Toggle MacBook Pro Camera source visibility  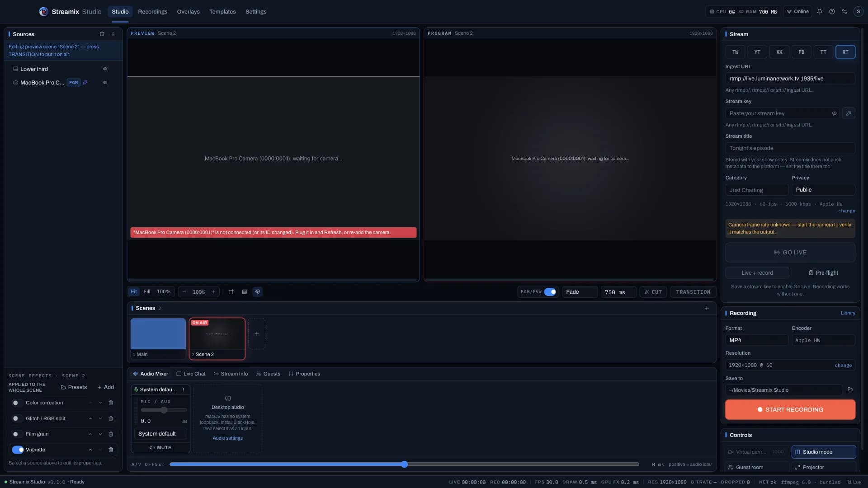click(105, 83)
